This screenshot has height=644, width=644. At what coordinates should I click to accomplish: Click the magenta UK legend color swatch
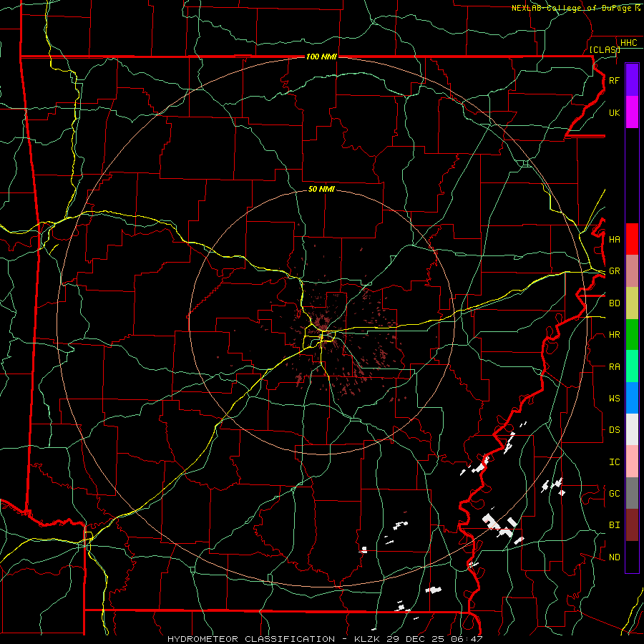click(x=632, y=112)
